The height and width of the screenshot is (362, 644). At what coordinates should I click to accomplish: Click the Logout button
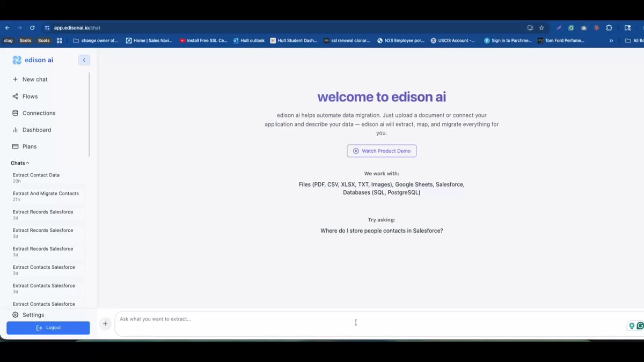pyautogui.click(x=48, y=328)
